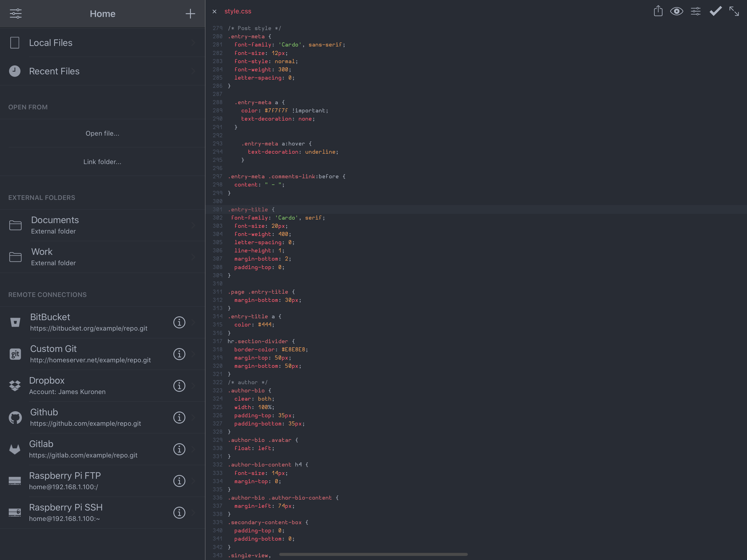Click the Dropbox logo icon
The height and width of the screenshot is (560, 747).
pyautogui.click(x=15, y=386)
